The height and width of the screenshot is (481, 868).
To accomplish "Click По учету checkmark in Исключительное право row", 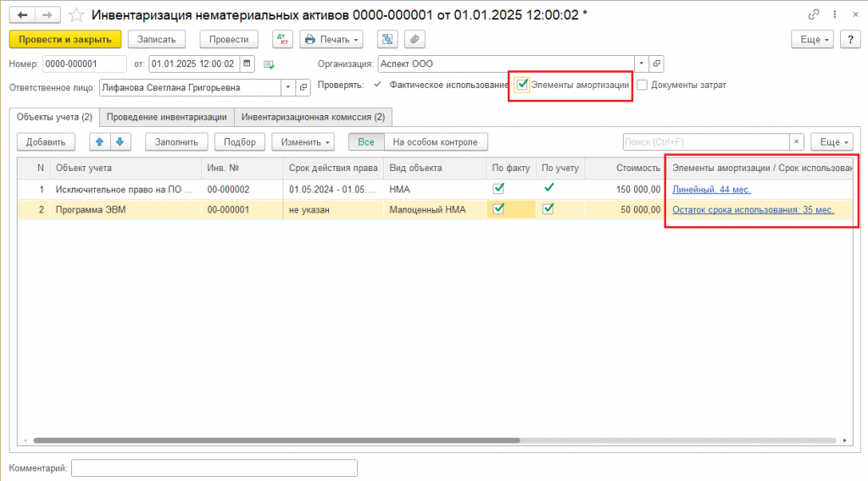I will pyautogui.click(x=548, y=188).
